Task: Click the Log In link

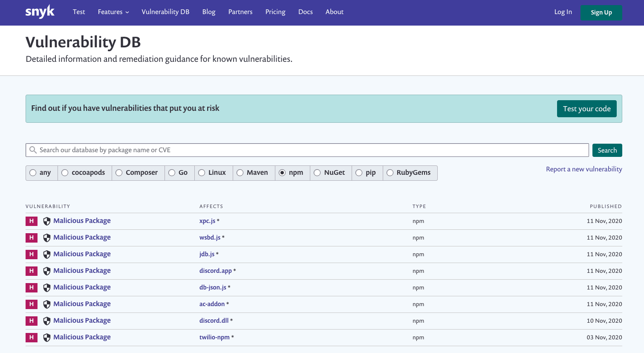Action: [563, 12]
